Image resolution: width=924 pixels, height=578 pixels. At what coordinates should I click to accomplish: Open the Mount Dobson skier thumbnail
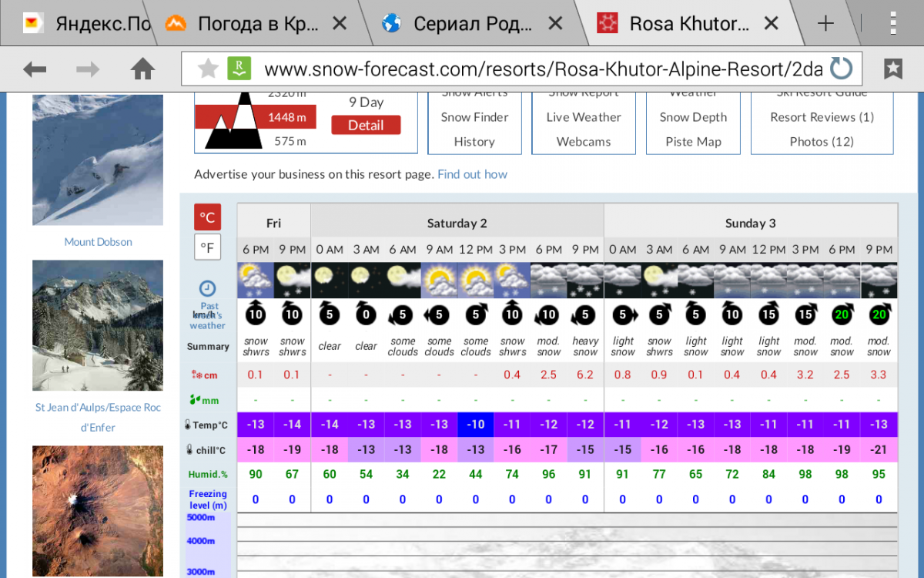[98, 160]
